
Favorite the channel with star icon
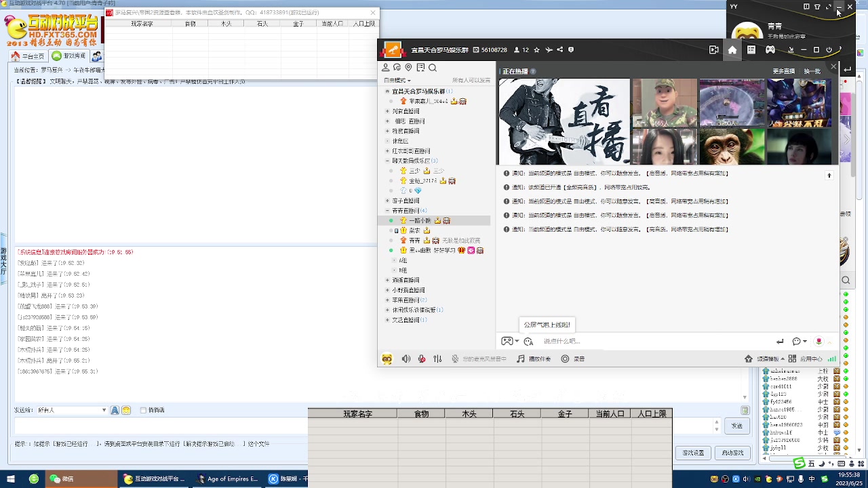click(x=536, y=50)
